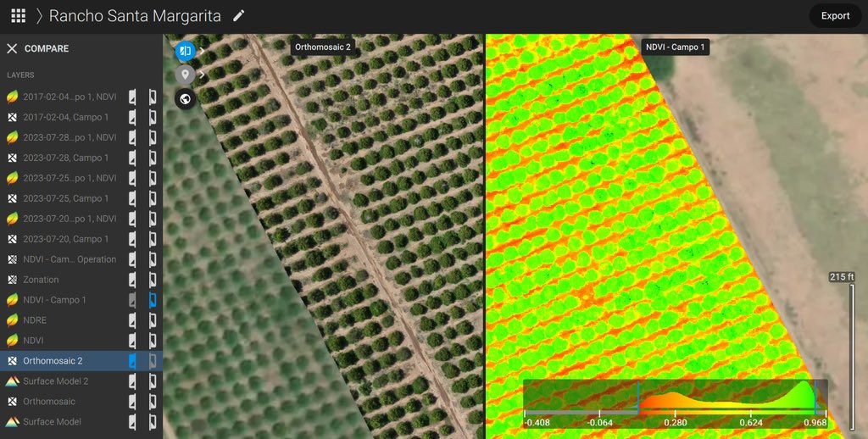This screenshot has height=439, width=868.
Task: Show Surface Model layer on the right side
Action: pos(153,422)
